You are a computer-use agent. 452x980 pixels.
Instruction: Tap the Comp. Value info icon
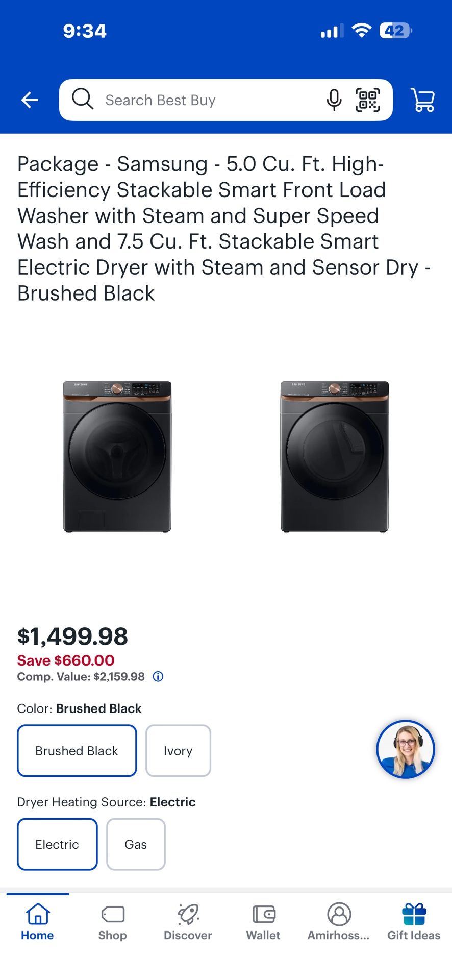tap(158, 676)
